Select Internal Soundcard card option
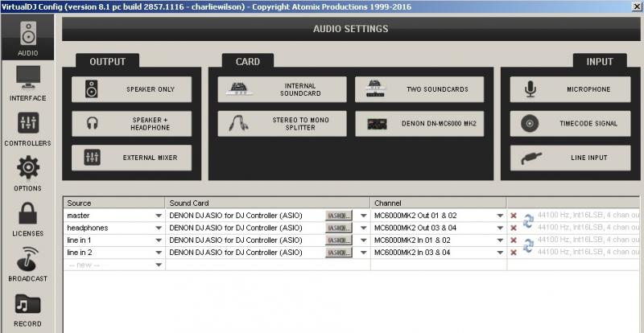Image resolution: width=644 pixels, height=333 pixels. [x=283, y=89]
